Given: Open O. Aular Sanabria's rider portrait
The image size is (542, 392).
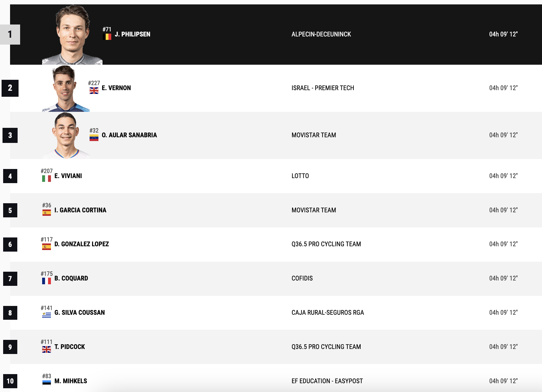Looking at the screenshot, I should click(x=66, y=135).
